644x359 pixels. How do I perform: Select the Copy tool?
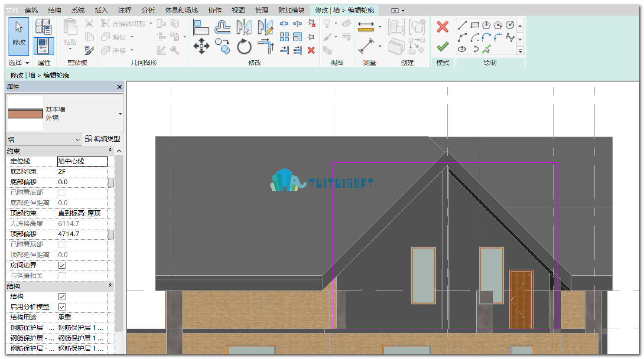pyautogui.click(x=223, y=46)
